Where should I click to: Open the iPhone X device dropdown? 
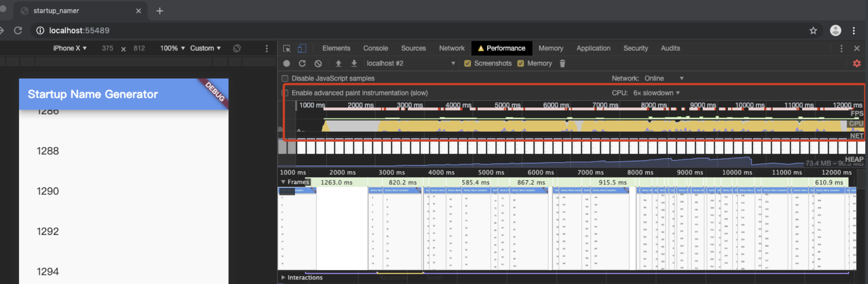click(x=70, y=48)
